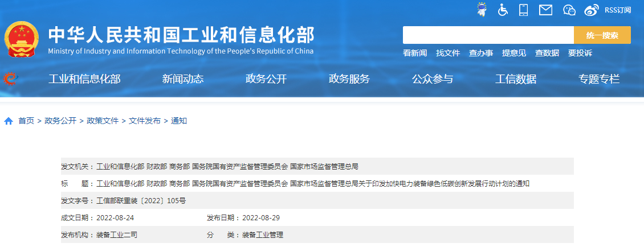Open the 新闻动态 navigation menu
The image size is (644, 247).
tap(183, 79)
